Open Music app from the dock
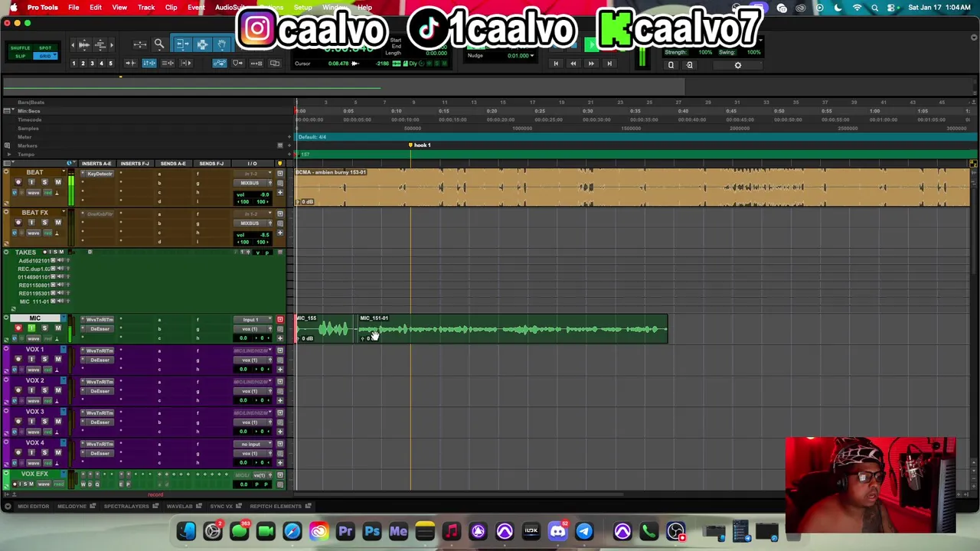This screenshot has height=551, width=980. (451, 531)
